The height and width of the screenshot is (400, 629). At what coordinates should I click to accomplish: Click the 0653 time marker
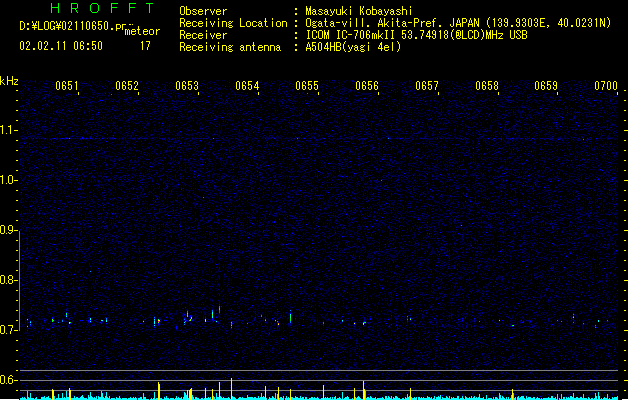point(187,86)
